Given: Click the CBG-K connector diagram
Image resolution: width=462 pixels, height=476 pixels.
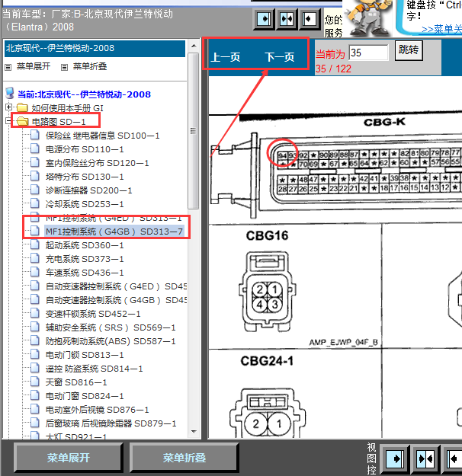Looking at the screenshot, I should (336, 174).
